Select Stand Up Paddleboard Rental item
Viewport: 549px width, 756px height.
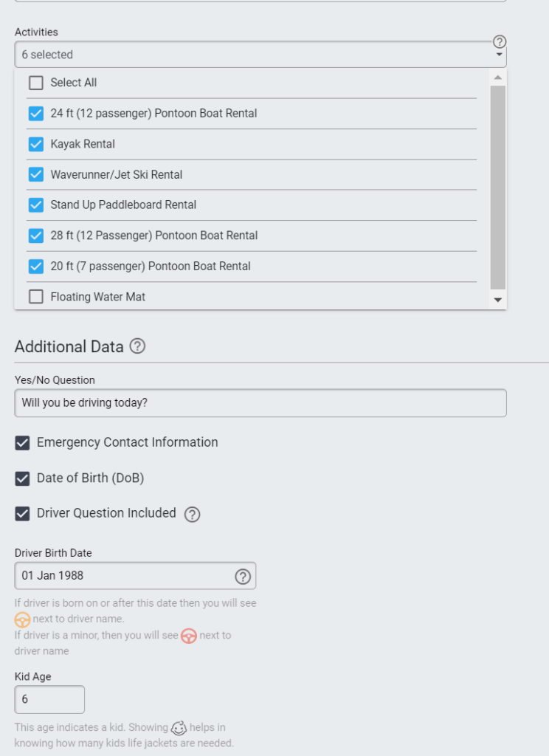click(x=252, y=205)
